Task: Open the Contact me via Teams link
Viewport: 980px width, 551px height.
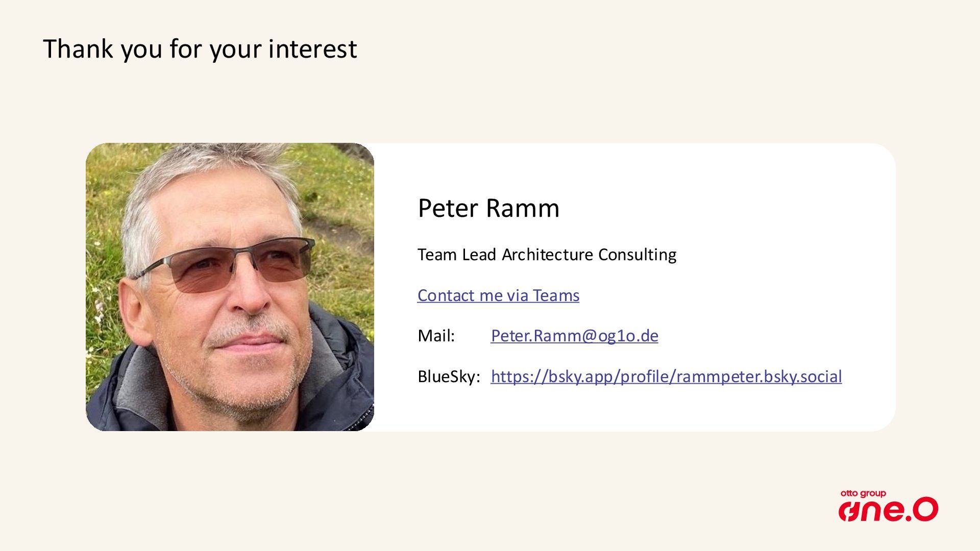Action: (x=498, y=295)
